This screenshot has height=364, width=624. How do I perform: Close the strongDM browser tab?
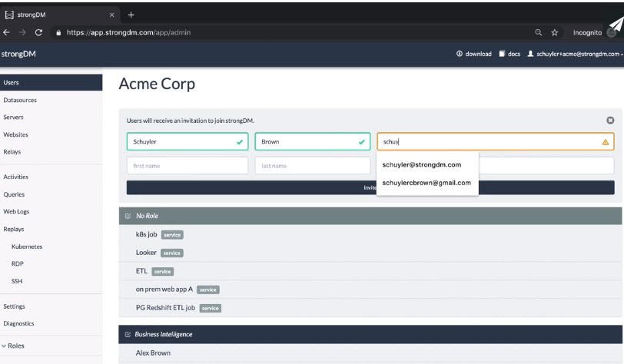(x=112, y=15)
